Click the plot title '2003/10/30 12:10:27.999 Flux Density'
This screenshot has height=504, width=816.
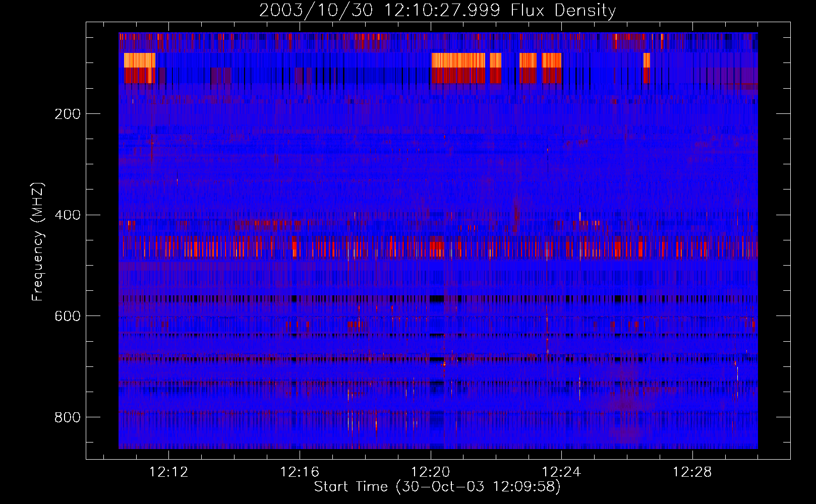click(438, 10)
